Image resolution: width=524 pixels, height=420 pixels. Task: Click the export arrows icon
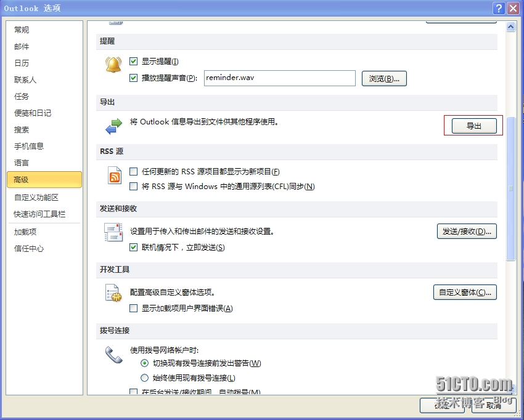[114, 126]
